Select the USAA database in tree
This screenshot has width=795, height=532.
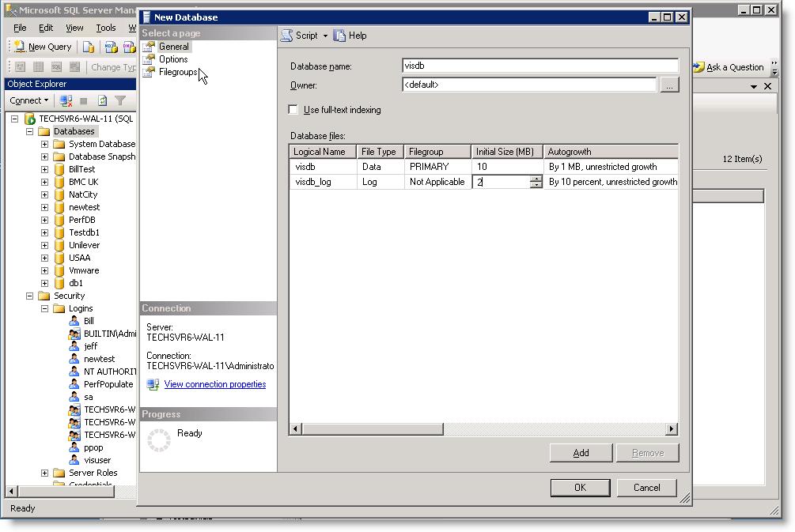(80, 258)
